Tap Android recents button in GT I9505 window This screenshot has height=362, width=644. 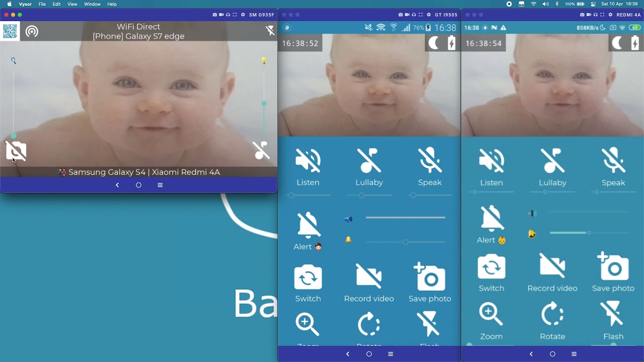390,354
